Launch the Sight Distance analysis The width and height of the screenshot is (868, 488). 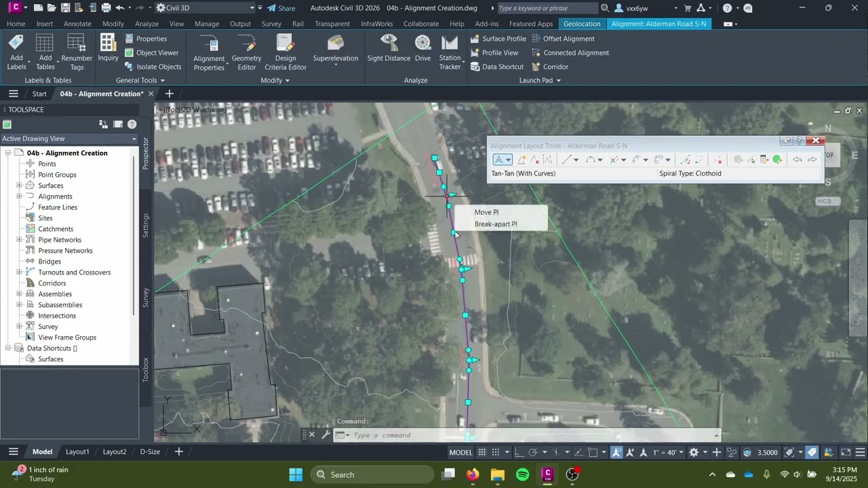389,48
